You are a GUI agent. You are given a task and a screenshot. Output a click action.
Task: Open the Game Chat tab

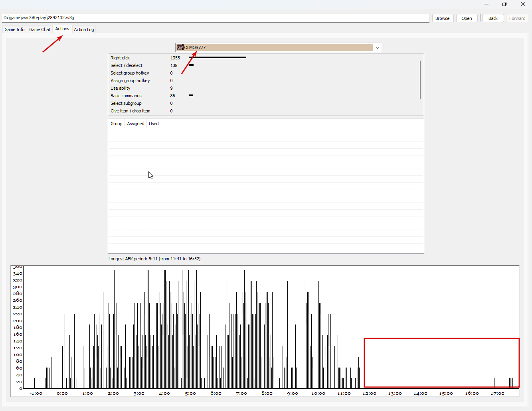pyautogui.click(x=40, y=29)
